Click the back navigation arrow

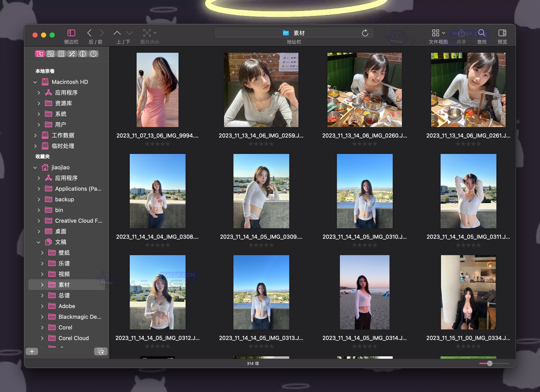(x=90, y=33)
